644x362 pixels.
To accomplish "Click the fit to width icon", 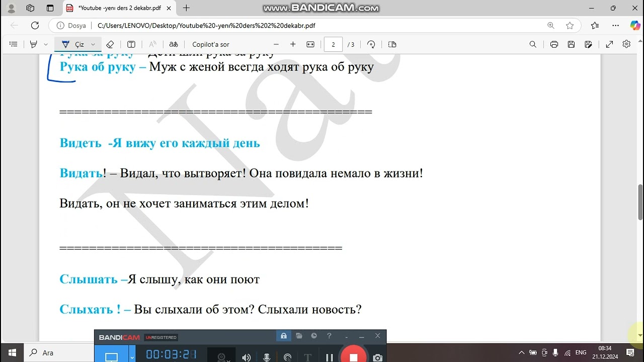I will click(x=310, y=44).
